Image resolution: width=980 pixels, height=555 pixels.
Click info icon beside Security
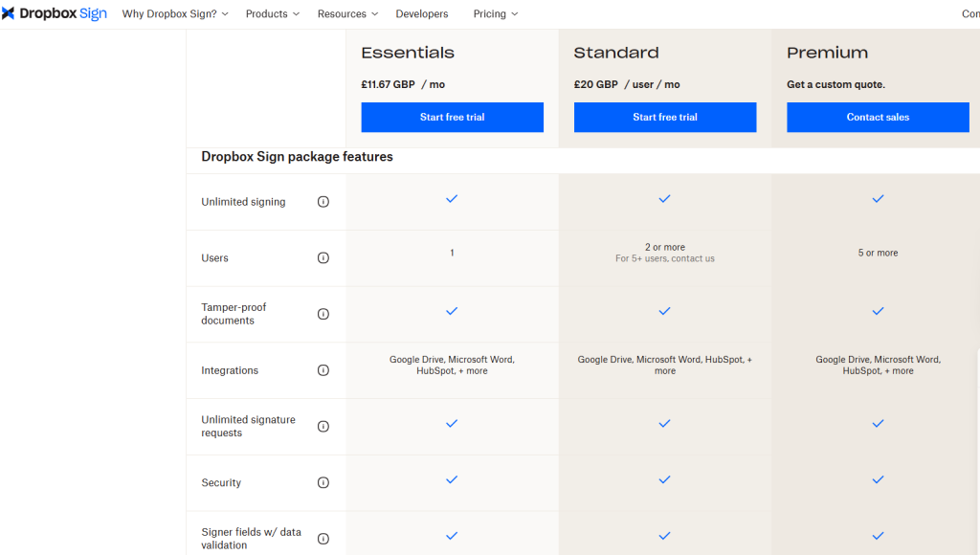[x=323, y=483]
